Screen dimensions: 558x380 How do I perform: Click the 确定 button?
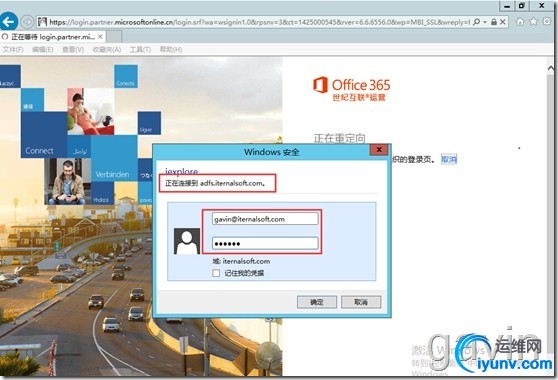click(317, 302)
